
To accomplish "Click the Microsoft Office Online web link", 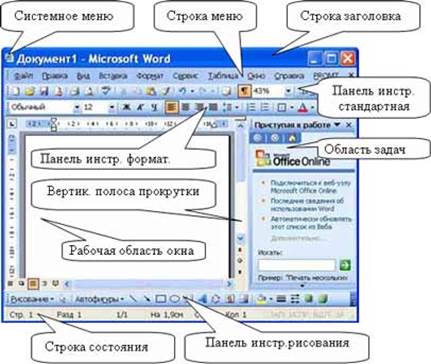I will pos(310,187).
